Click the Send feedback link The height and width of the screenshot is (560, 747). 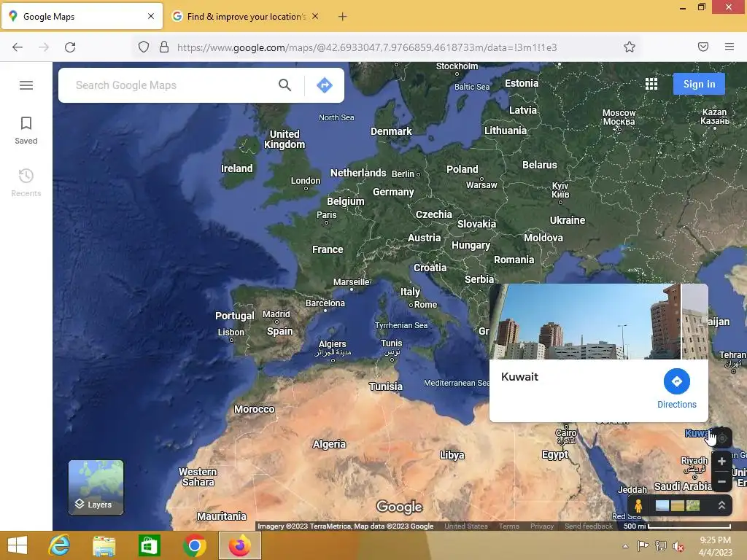(589, 526)
